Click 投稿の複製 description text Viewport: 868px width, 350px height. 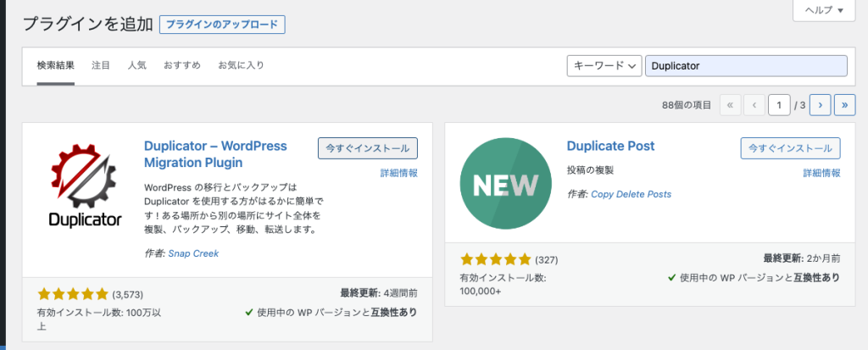(x=590, y=170)
